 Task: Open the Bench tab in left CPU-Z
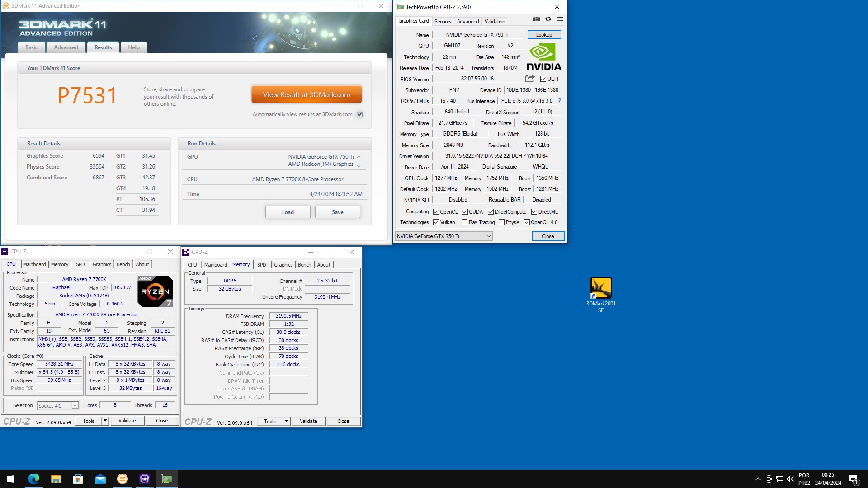(123, 264)
